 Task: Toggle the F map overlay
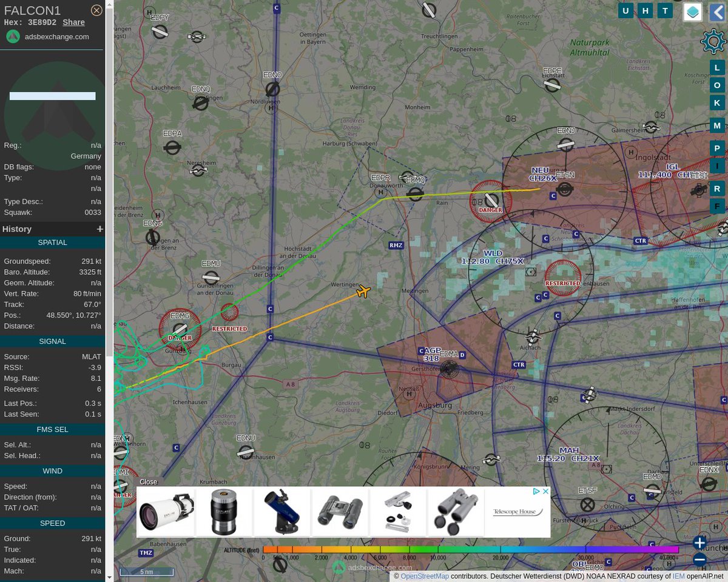tap(717, 206)
